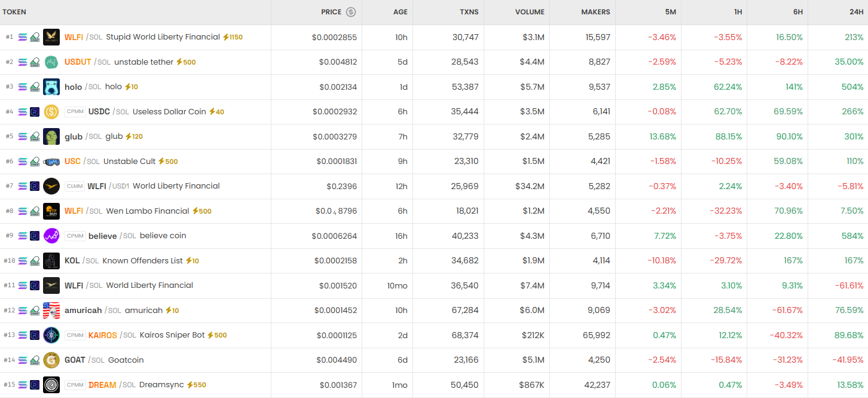This screenshot has height=398, width=868.
Task: Click the DEX icon in Goatcoin row
Action: point(35,360)
